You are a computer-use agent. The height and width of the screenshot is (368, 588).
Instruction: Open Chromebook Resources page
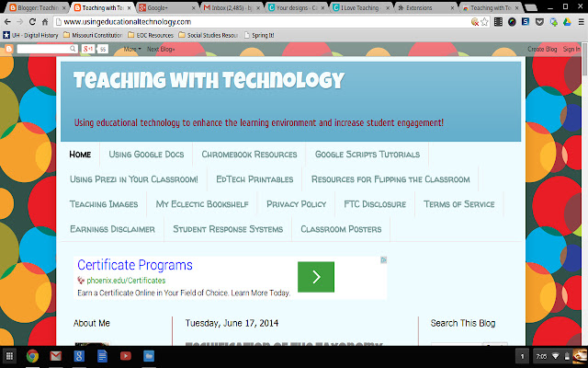coord(249,155)
